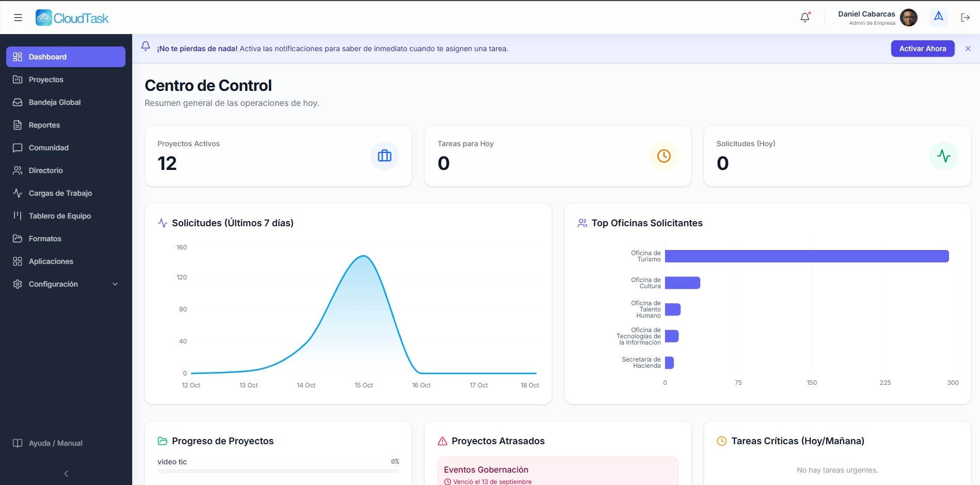Click the '16 Oct' axis label

click(421, 385)
